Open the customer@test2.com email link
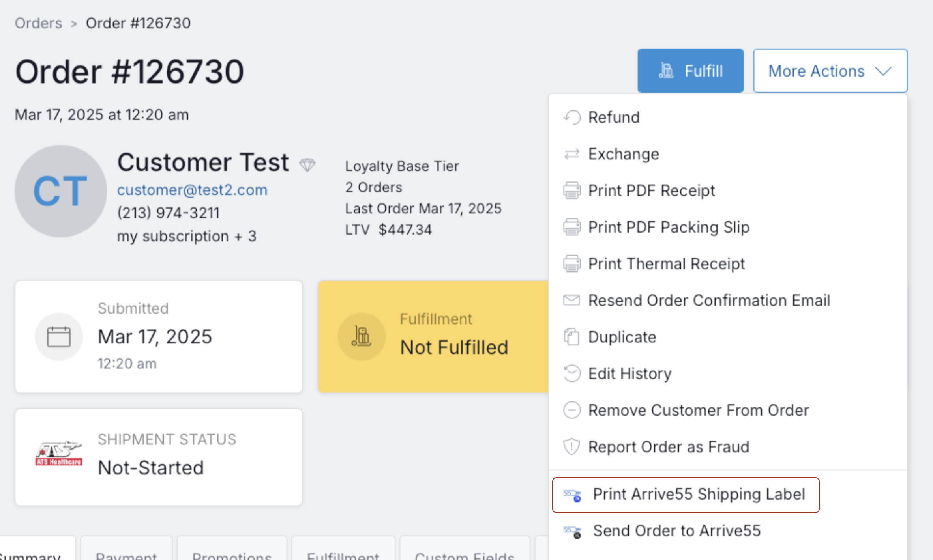Screen dimensions: 933x560 coord(192,190)
